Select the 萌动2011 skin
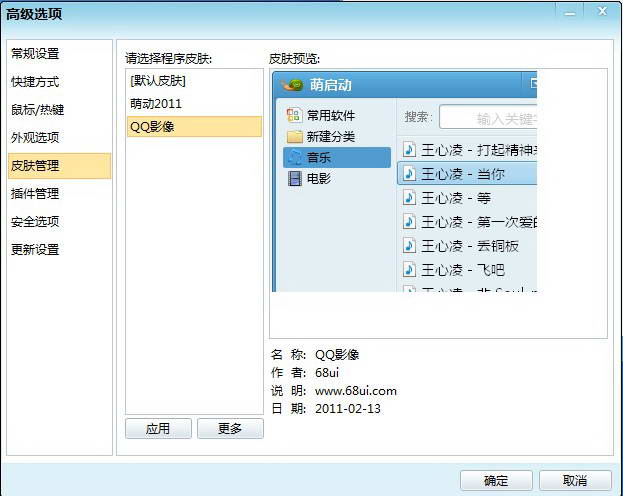Screen dimensions: 623x496 (194, 104)
